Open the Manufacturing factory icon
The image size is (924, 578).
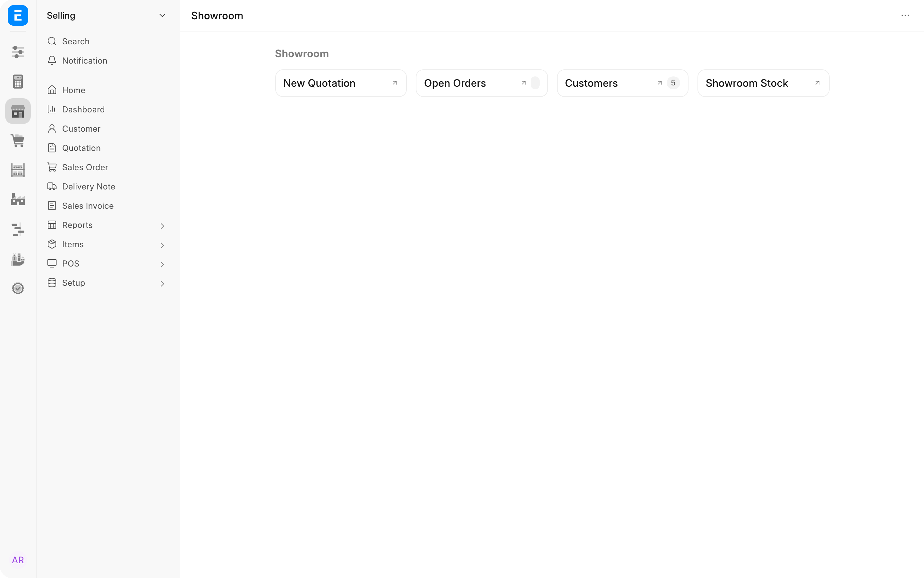[18, 199]
